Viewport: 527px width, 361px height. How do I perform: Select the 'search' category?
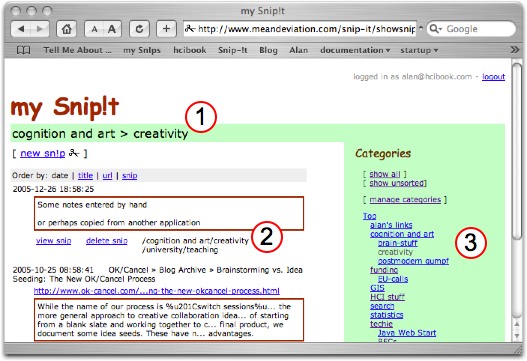(x=382, y=306)
